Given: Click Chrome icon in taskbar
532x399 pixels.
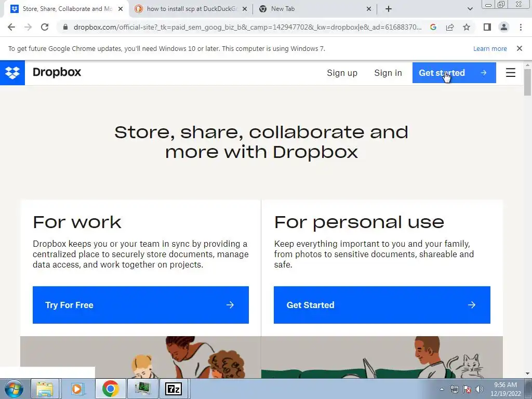Looking at the screenshot, I should 110,389.
